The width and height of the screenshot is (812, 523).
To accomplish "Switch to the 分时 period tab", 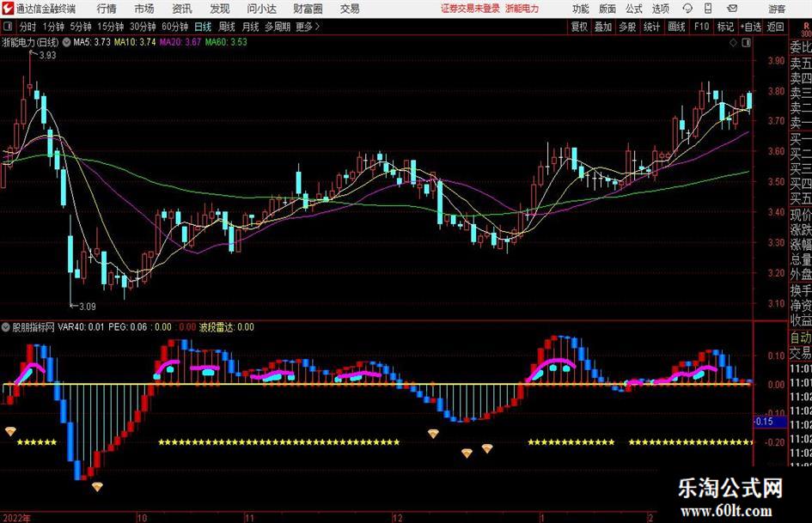I will pos(28,27).
